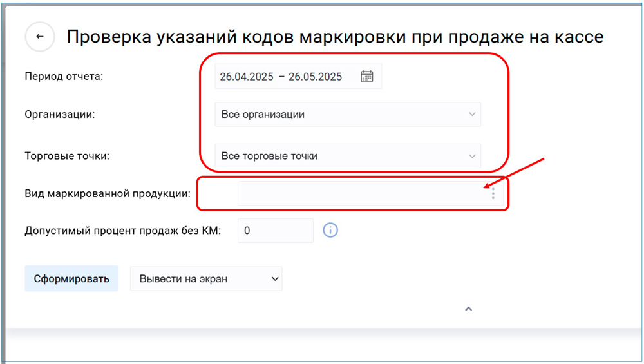Click the "Допустимый процент продаж без КМ:" label
The image size is (644, 364).
[122, 230]
